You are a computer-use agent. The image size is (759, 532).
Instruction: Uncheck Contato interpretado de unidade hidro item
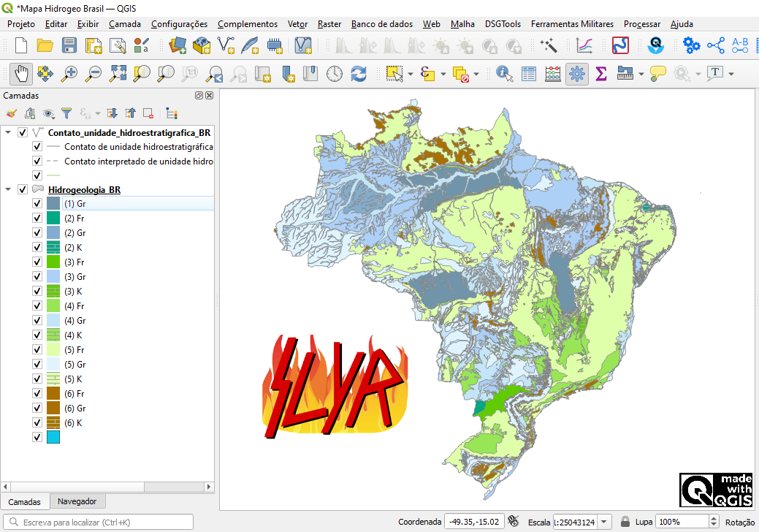[x=37, y=161]
